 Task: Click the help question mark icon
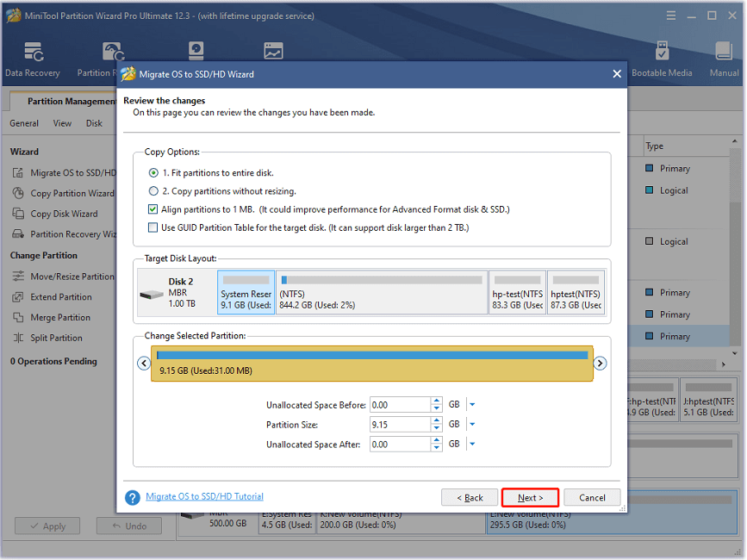coord(130,496)
